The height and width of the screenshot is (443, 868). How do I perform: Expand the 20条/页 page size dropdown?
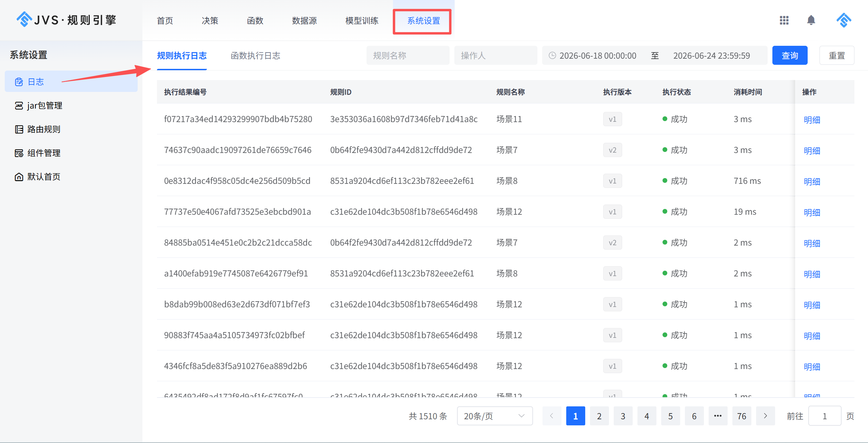click(x=495, y=416)
